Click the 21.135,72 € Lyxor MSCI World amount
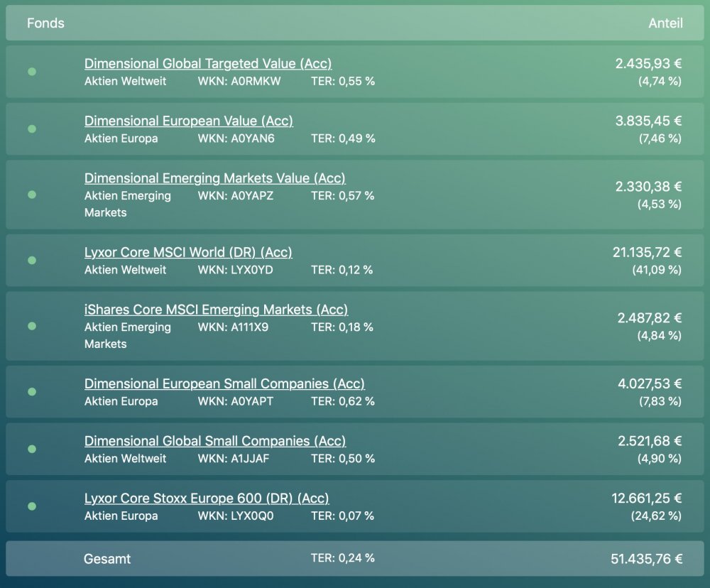Screen dimensions: 710x588 [x=647, y=252]
